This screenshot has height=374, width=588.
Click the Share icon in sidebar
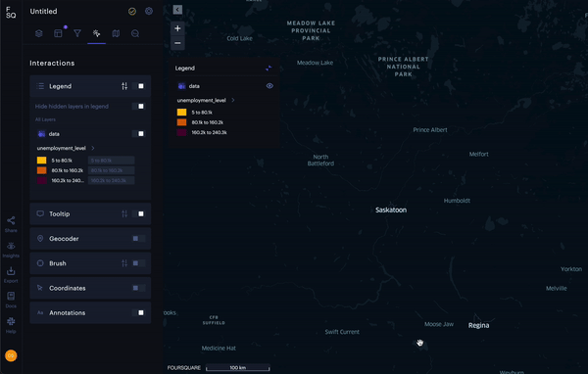[x=11, y=224]
